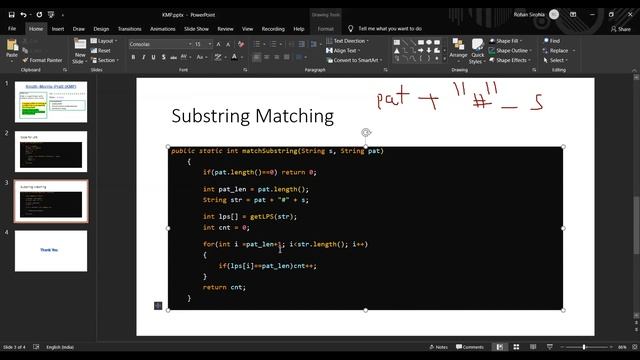Open Section dropdown
This screenshot has height=360, width=640.
click(105, 60)
